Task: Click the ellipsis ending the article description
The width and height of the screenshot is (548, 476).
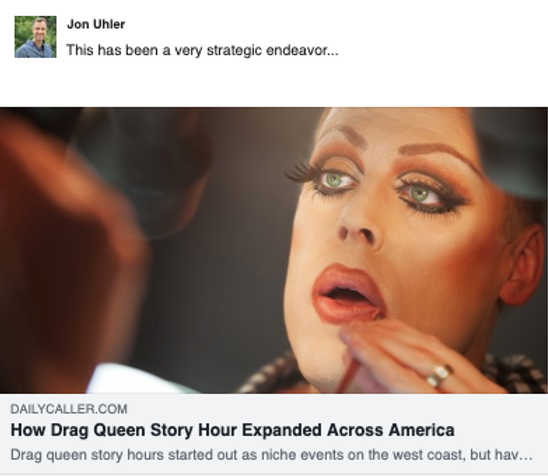Action: click(525, 455)
